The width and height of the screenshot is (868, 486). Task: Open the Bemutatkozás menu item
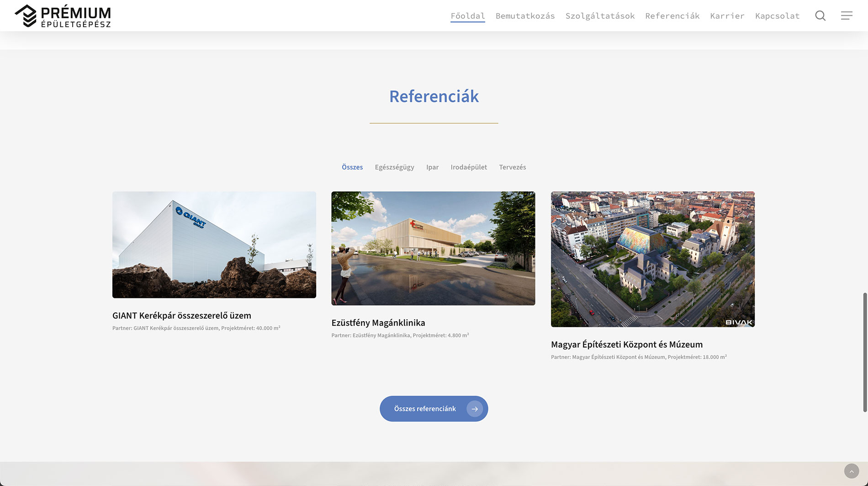click(x=525, y=16)
